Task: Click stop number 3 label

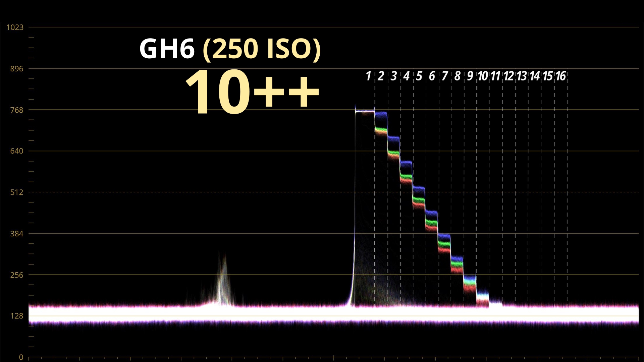Action: point(394,76)
